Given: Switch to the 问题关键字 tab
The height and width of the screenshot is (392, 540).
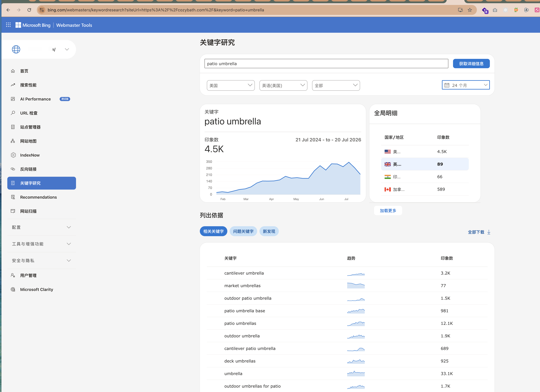Looking at the screenshot, I should 243,231.
